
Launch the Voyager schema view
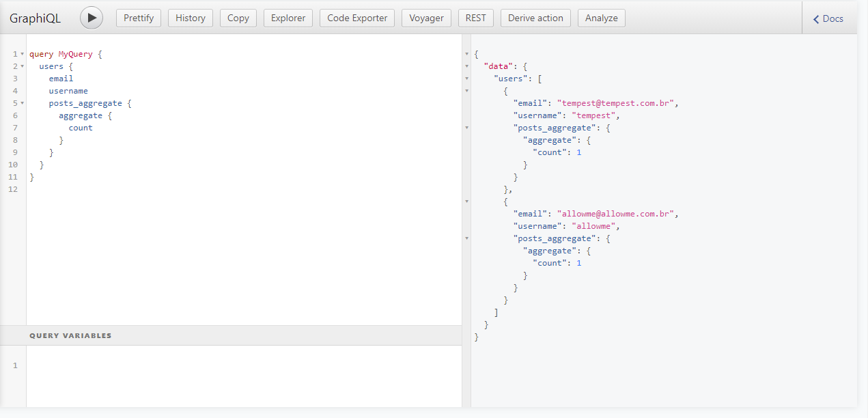(x=426, y=18)
